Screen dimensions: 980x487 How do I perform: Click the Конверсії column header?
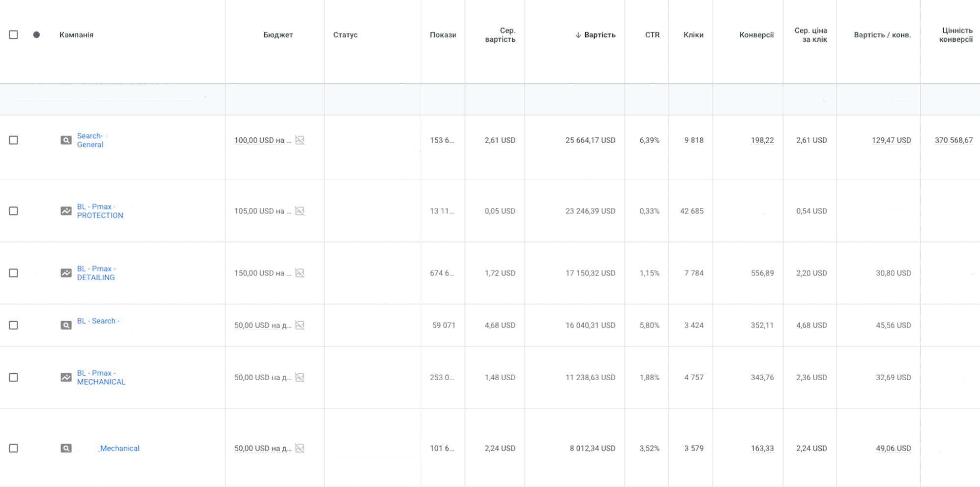pos(756,35)
